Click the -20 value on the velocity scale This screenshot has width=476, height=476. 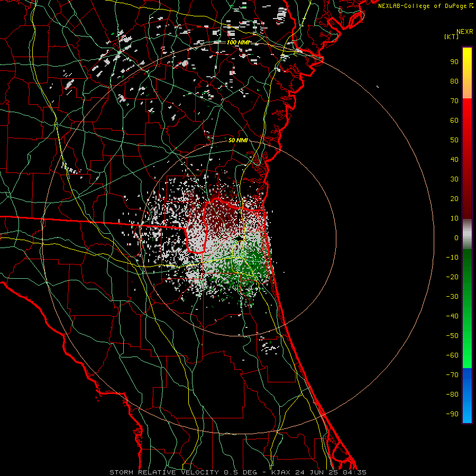[x=452, y=277]
